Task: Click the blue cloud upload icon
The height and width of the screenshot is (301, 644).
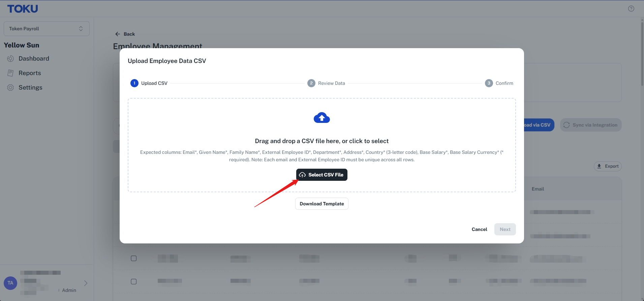Action: click(x=322, y=118)
